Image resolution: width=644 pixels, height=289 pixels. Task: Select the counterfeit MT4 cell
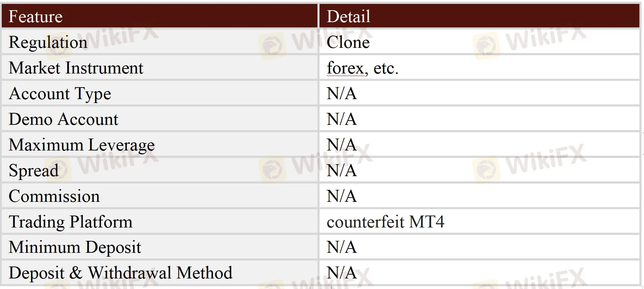pos(479,221)
